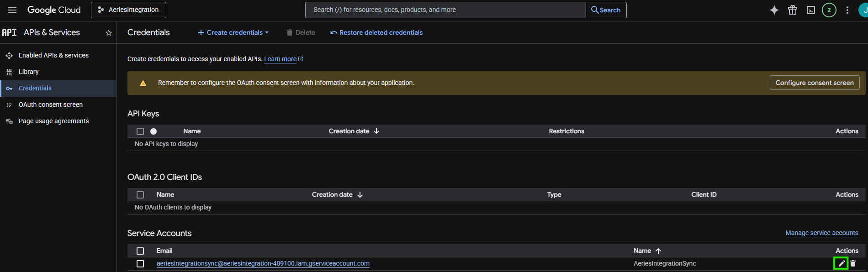This screenshot has height=272, width=868.
Task: Sort service accounts by Name arrow
Action: pyautogui.click(x=658, y=251)
